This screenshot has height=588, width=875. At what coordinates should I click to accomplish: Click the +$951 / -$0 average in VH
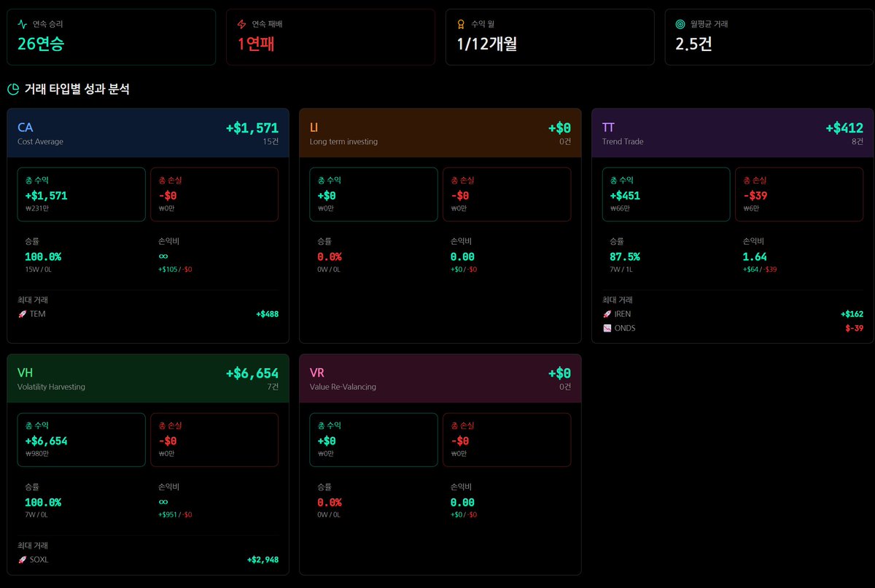click(x=175, y=515)
